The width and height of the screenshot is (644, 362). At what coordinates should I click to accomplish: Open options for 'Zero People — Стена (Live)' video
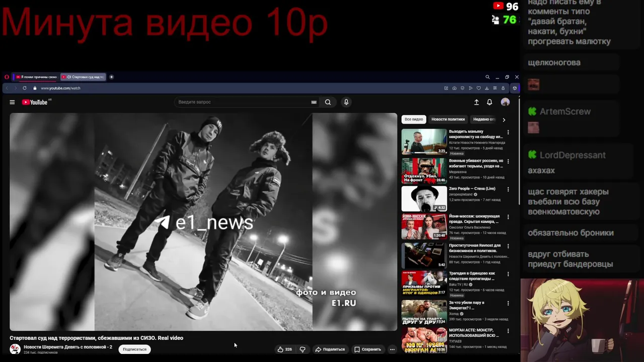(x=508, y=190)
